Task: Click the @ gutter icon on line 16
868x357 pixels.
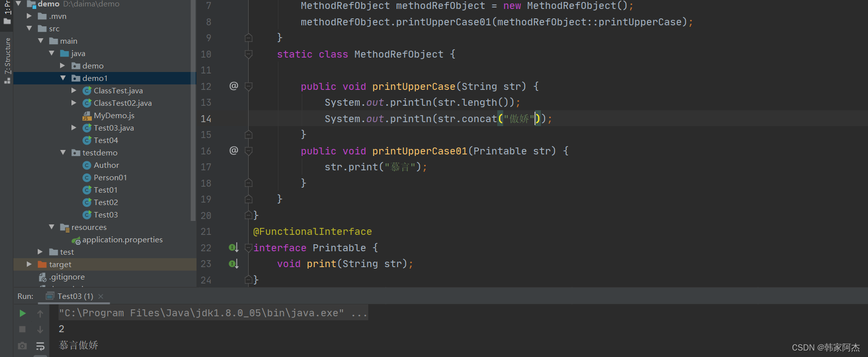Action: (x=234, y=150)
